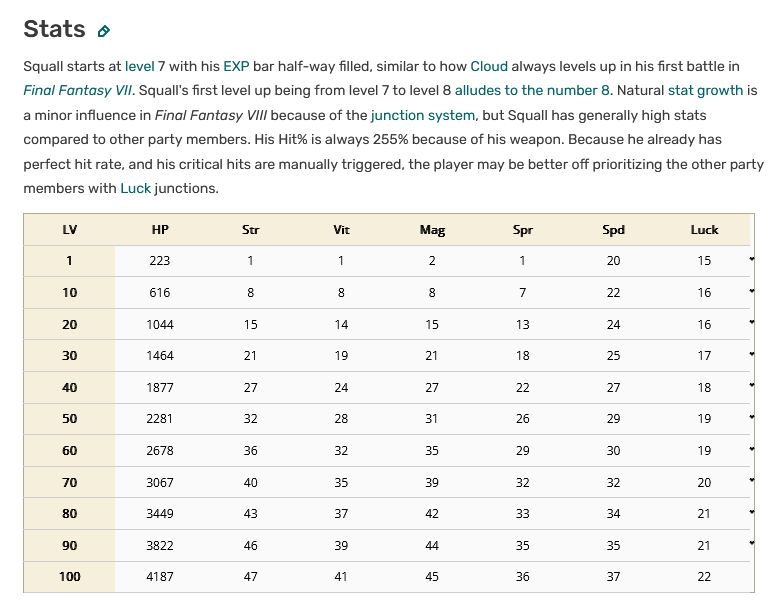The width and height of the screenshot is (781, 612).
Task: Click HP value '1044'
Action: click(x=160, y=325)
